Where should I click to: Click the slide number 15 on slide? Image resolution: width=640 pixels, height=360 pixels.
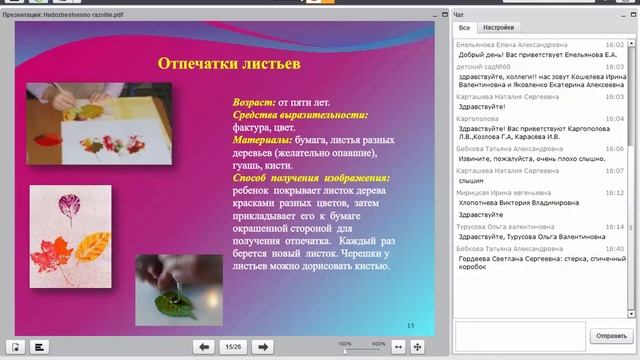click(x=411, y=325)
